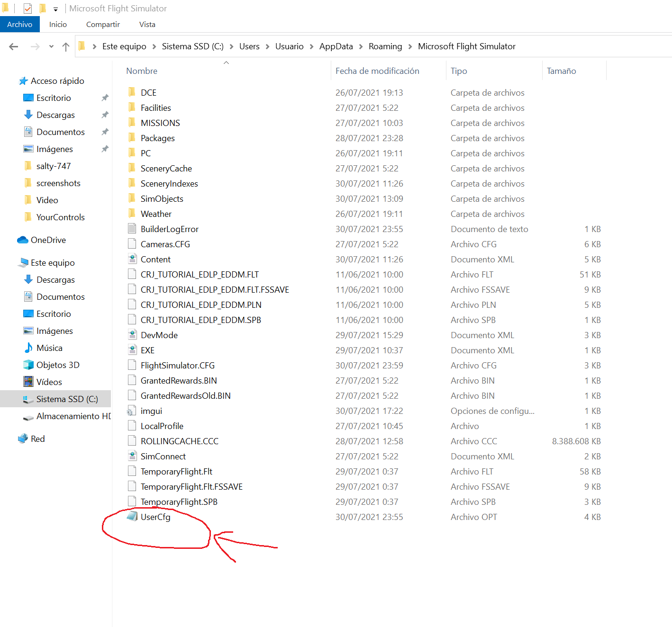672x627 pixels.
Task: Click New Folder quick access toolbar icon
Action: (43, 9)
